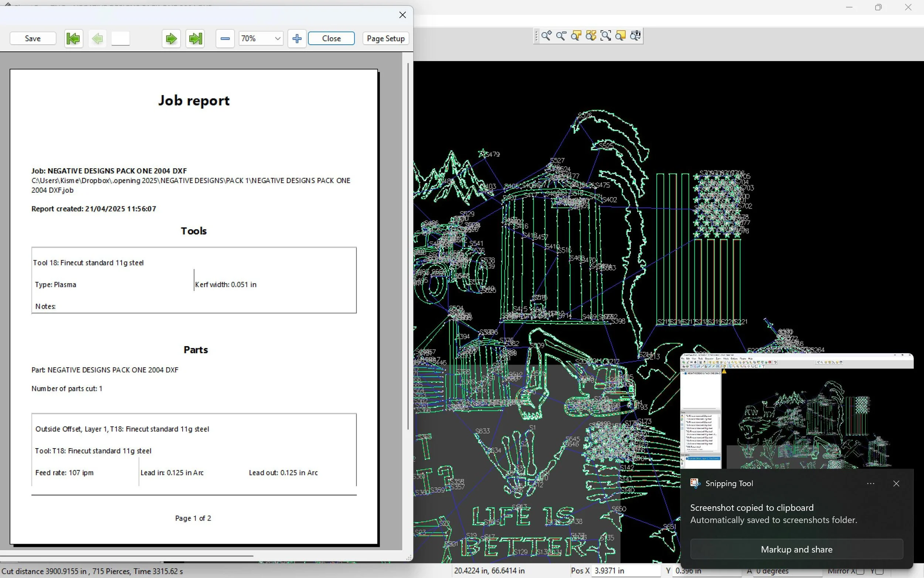
Task: Click Save in report preview
Action: pyautogui.click(x=33, y=38)
